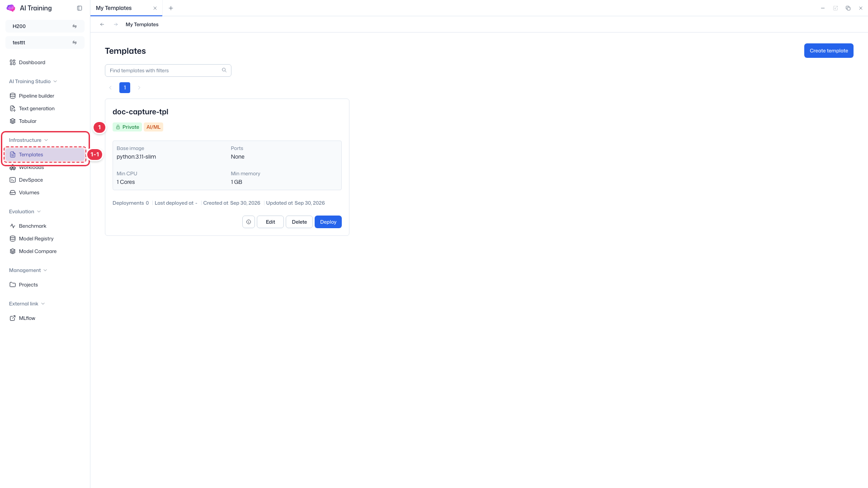Image resolution: width=868 pixels, height=488 pixels.
Task: Select Templates in the sidebar
Action: coord(45,155)
